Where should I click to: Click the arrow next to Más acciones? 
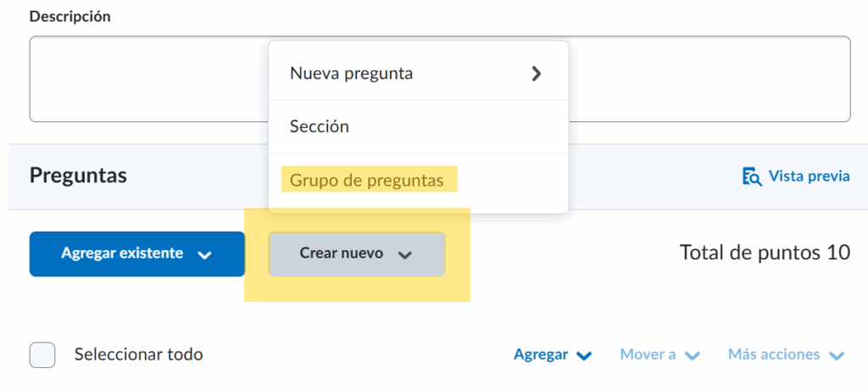(x=837, y=355)
